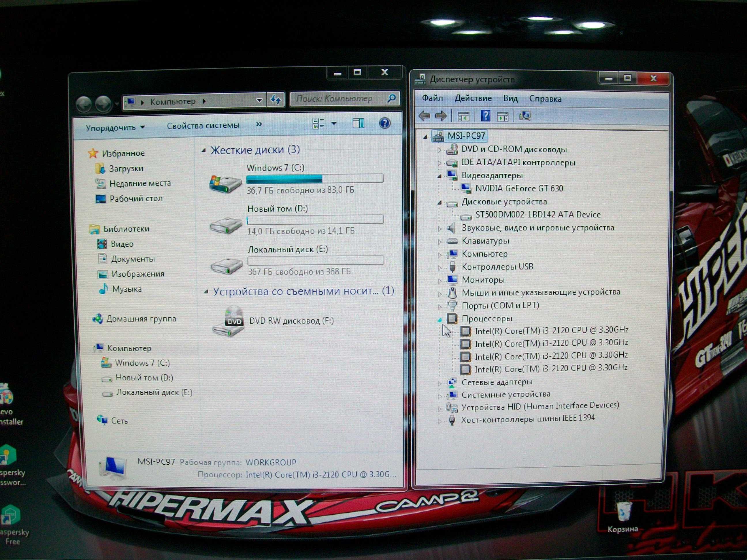Screen dimensions: 747x560
Task: Toggle the preview pane icon in Explorer
Action: (x=358, y=123)
